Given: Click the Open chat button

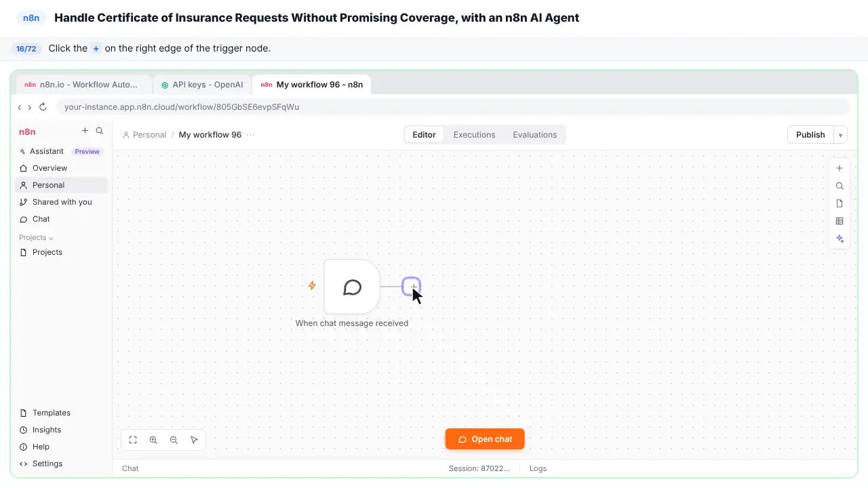Looking at the screenshot, I should 485,439.
